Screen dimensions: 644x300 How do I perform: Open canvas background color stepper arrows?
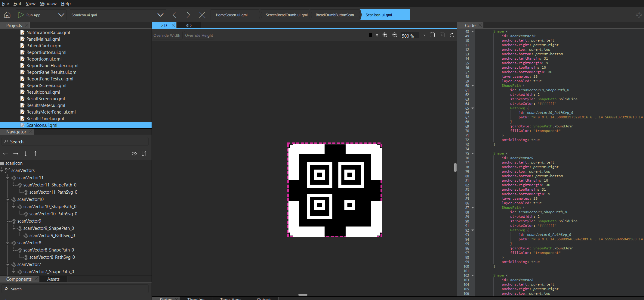[377, 35]
